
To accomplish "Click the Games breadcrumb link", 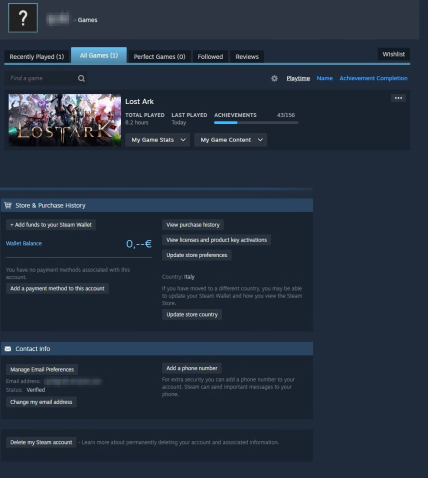I will (87, 20).
